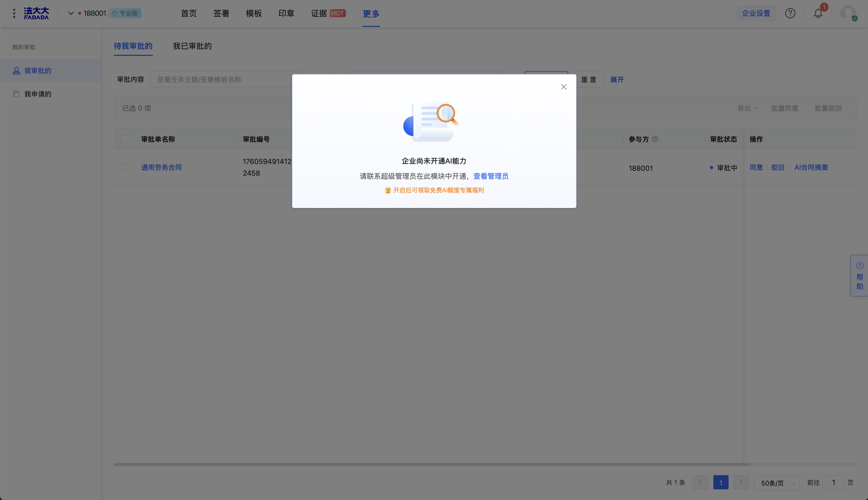This screenshot has height=500, width=868.
Task: Switch to 我已审批的 tab
Action: [192, 46]
